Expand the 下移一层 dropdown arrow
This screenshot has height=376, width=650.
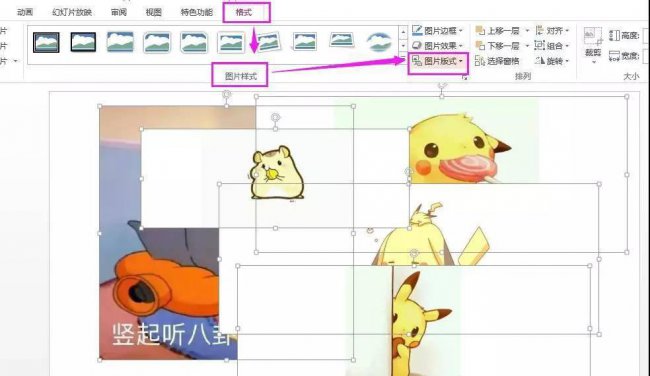[x=527, y=46]
